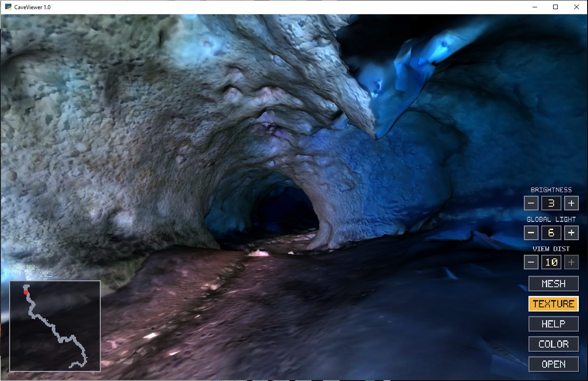The width and height of the screenshot is (588, 381).
Task: Click the BRIGHTNESS label
Action: pyautogui.click(x=551, y=190)
